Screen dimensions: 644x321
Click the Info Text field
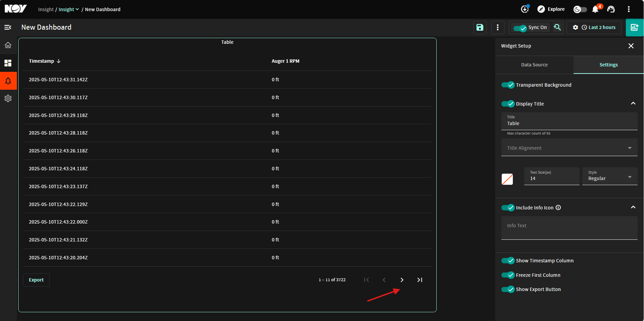click(569, 228)
